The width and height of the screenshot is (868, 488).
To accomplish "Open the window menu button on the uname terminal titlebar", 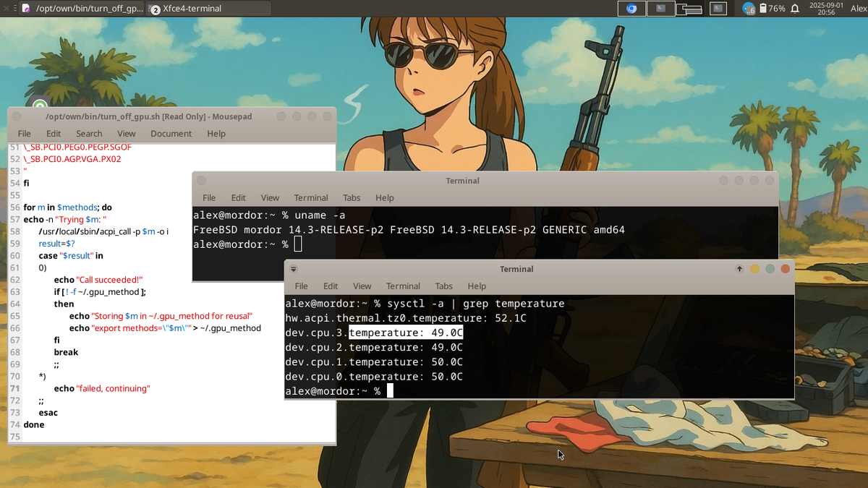I will 201,181.
